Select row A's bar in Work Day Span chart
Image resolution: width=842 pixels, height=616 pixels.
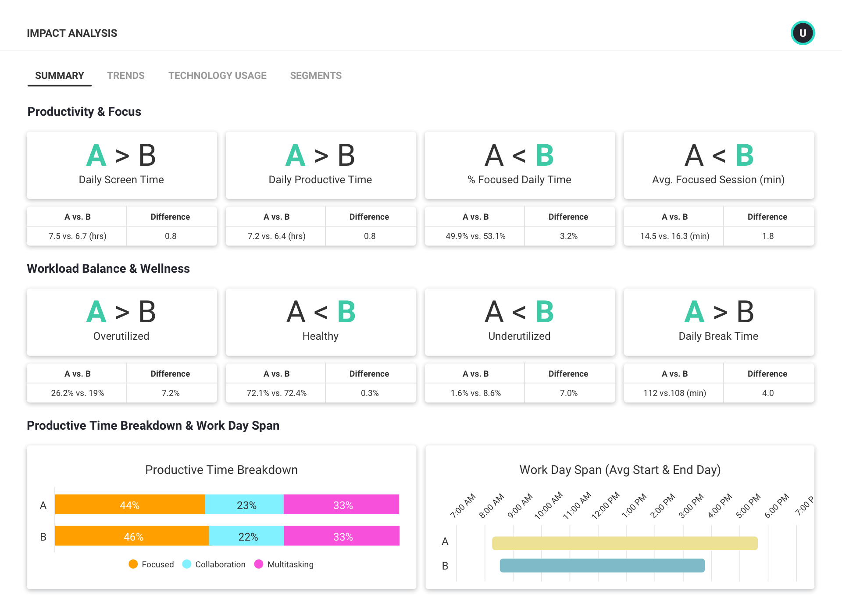pos(624,543)
